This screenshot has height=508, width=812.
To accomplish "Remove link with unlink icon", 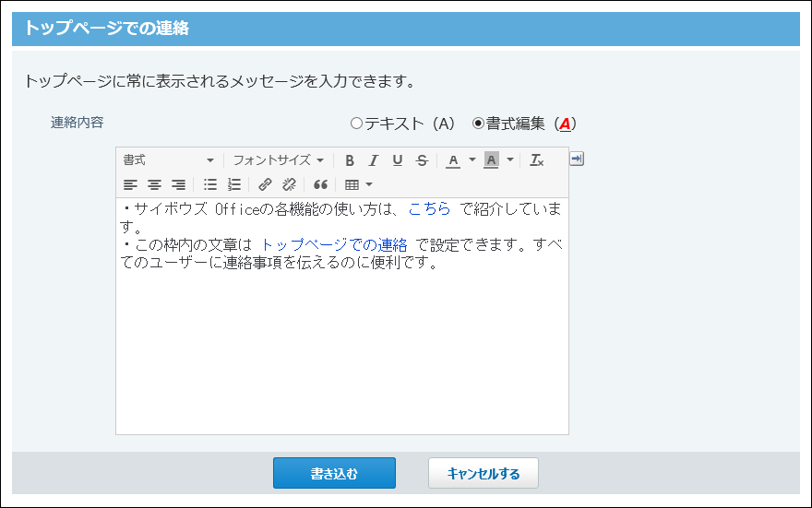I will (x=289, y=184).
